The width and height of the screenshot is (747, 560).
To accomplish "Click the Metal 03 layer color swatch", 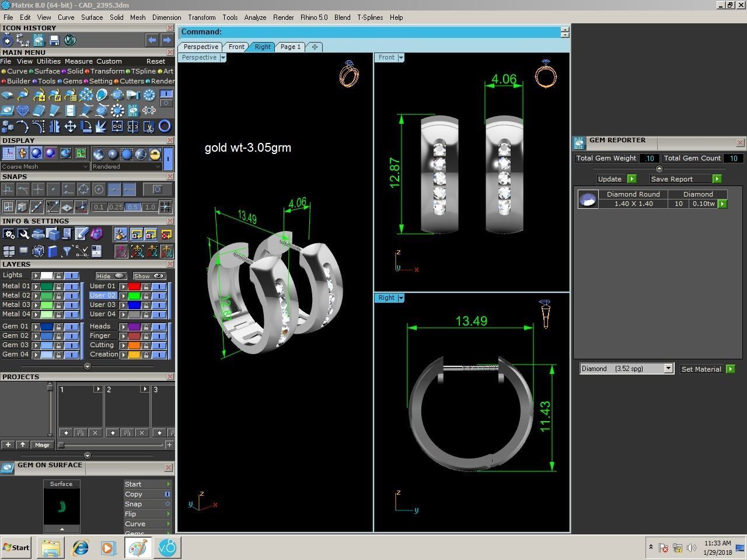I will click(x=46, y=305).
